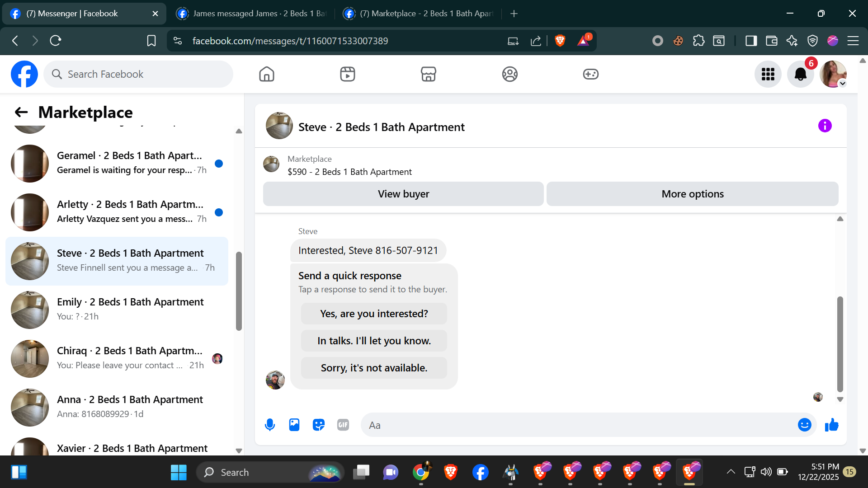
Task: Send the quick reply "Sorry, it's not available."
Action: (x=374, y=368)
